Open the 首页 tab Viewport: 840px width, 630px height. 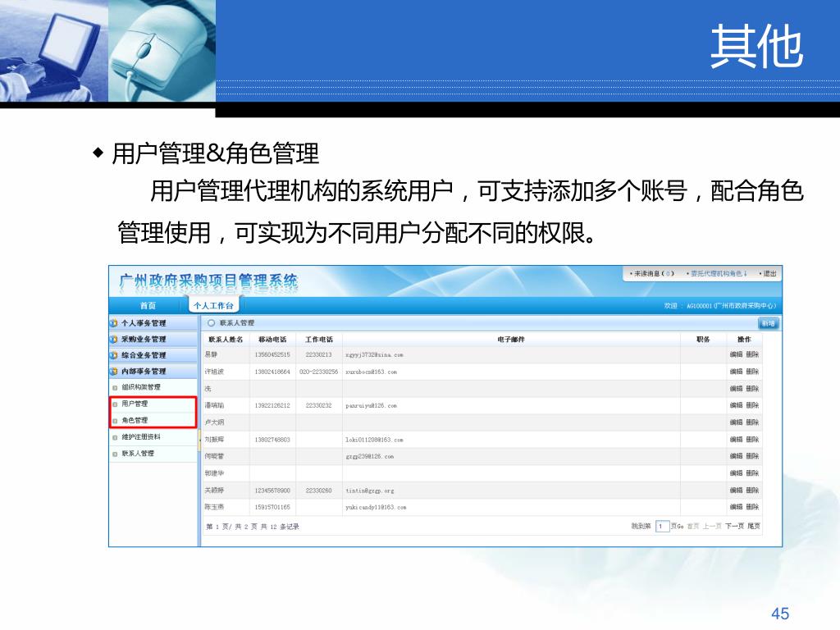(x=148, y=305)
